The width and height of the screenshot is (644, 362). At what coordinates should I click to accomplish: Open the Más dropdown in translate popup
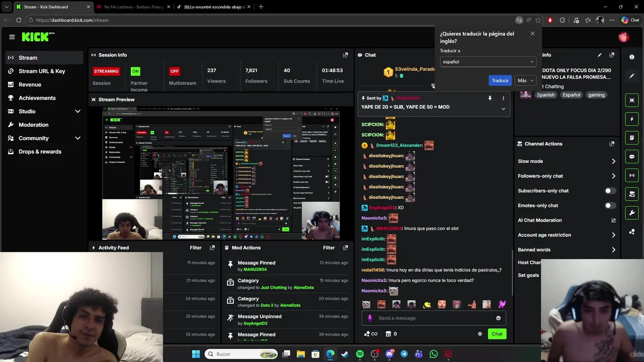pyautogui.click(x=525, y=80)
